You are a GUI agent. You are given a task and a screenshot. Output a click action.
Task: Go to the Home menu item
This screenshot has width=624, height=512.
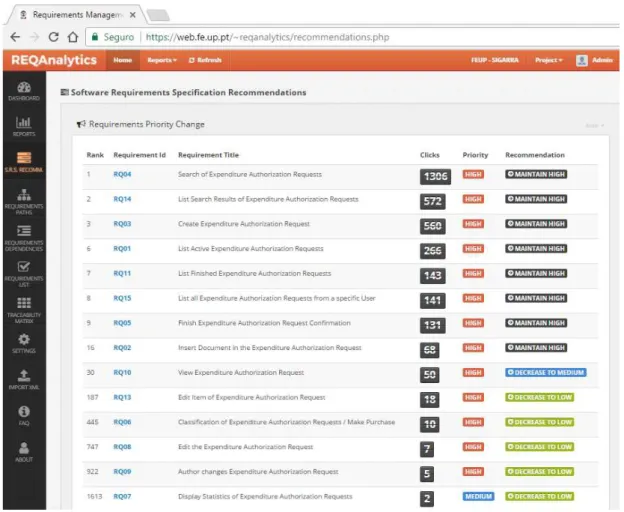click(x=123, y=60)
